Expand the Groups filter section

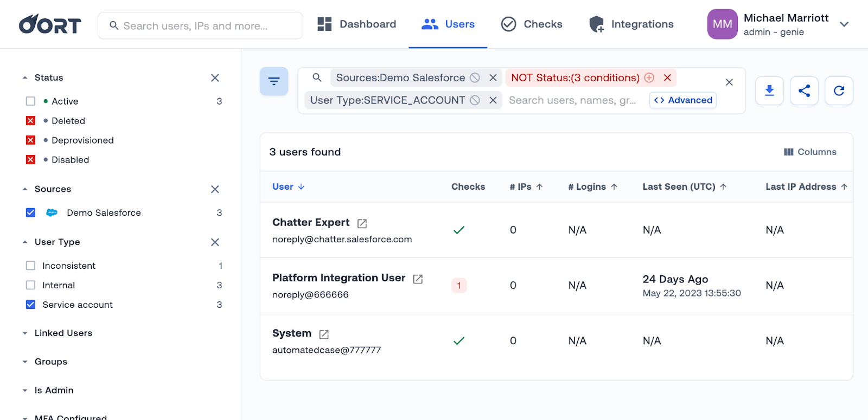pos(50,361)
